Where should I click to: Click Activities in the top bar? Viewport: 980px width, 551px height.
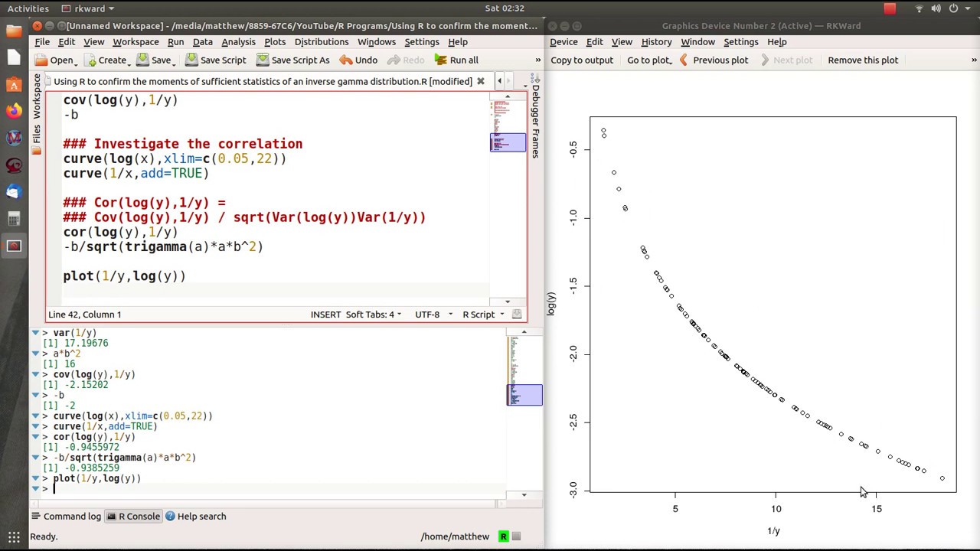point(28,8)
